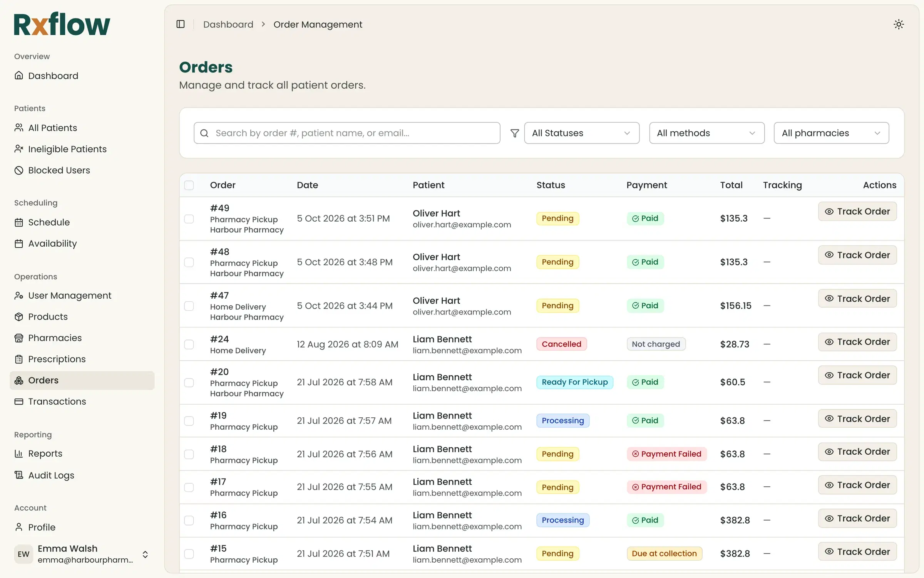This screenshot has width=924, height=578.
Task: Click the Availability calendar icon
Action: coord(19,243)
